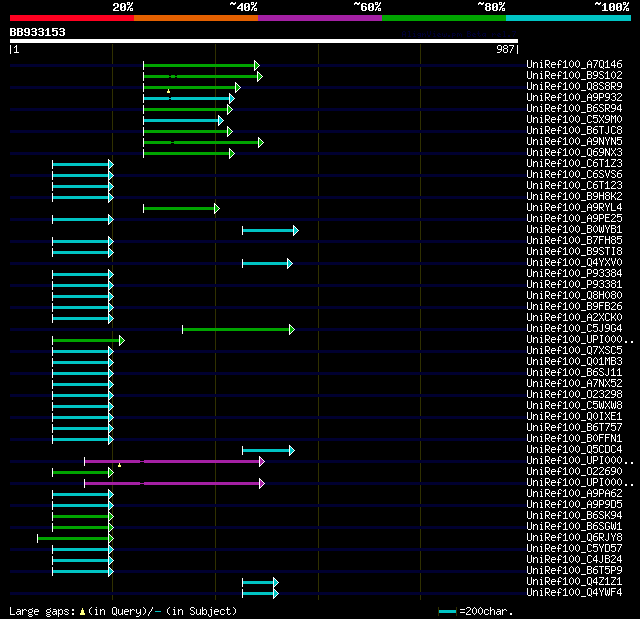Click the cyan alignment bar for UniRef100_Q4YXV0

[267, 264]
